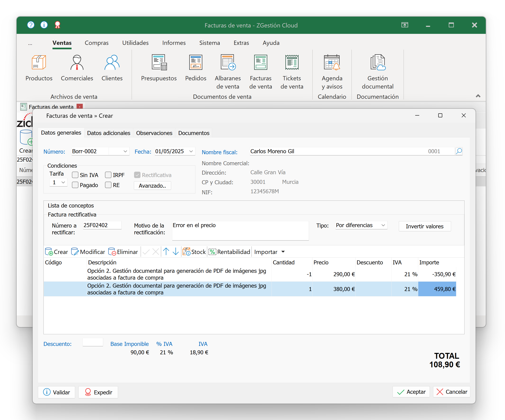Click the ellipsis menu before Ventas
The image size is (505, 420).
pyautogui.click(x=30, y=43)
